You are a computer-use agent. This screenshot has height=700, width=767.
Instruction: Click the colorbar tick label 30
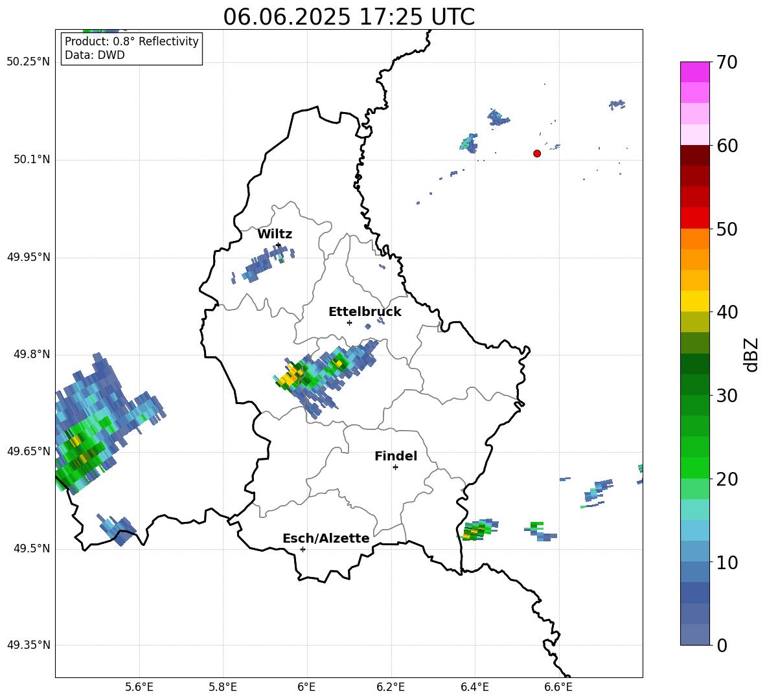(x=727, y=396)
